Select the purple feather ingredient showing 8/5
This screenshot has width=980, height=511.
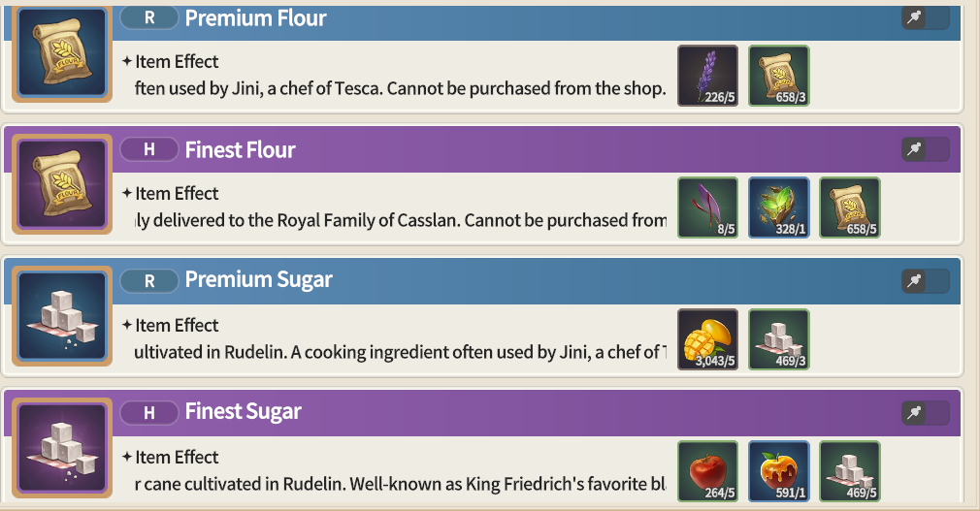708,208
